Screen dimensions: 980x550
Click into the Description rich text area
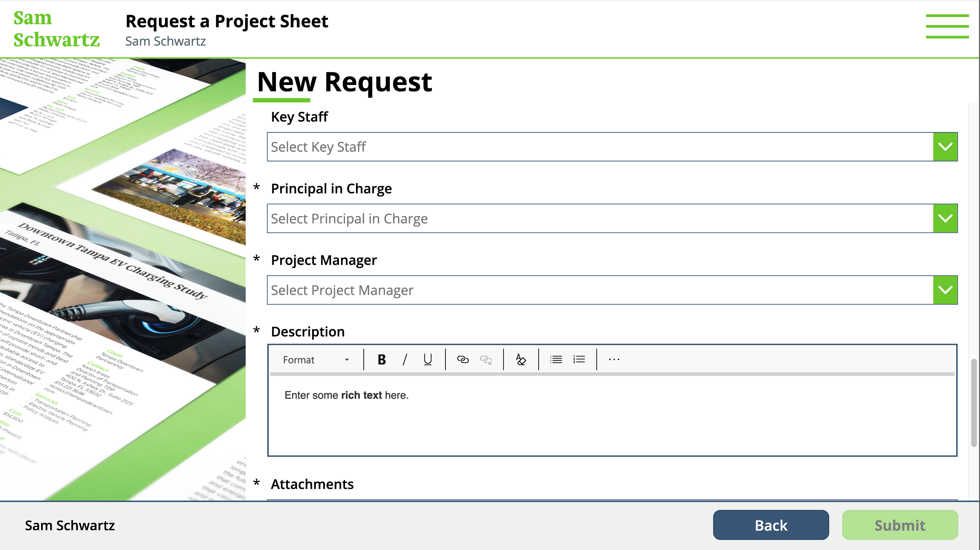click(x=612, y=415)
